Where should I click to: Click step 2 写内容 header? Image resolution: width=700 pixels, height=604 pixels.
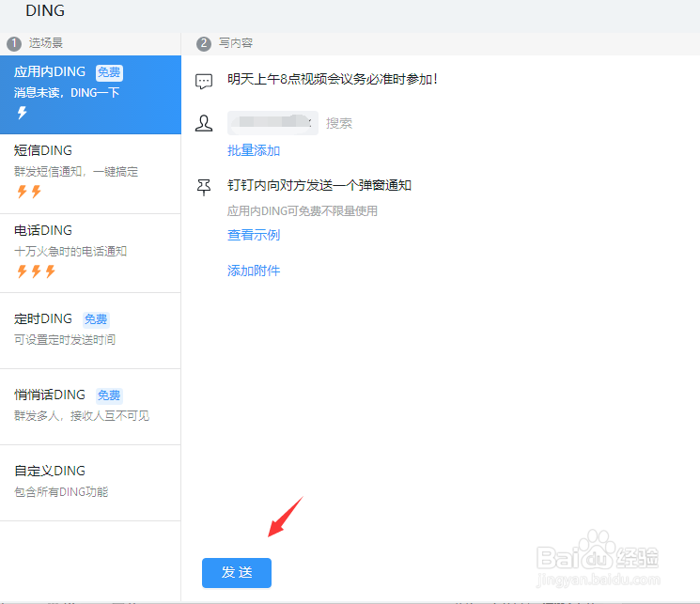point(225,43)
